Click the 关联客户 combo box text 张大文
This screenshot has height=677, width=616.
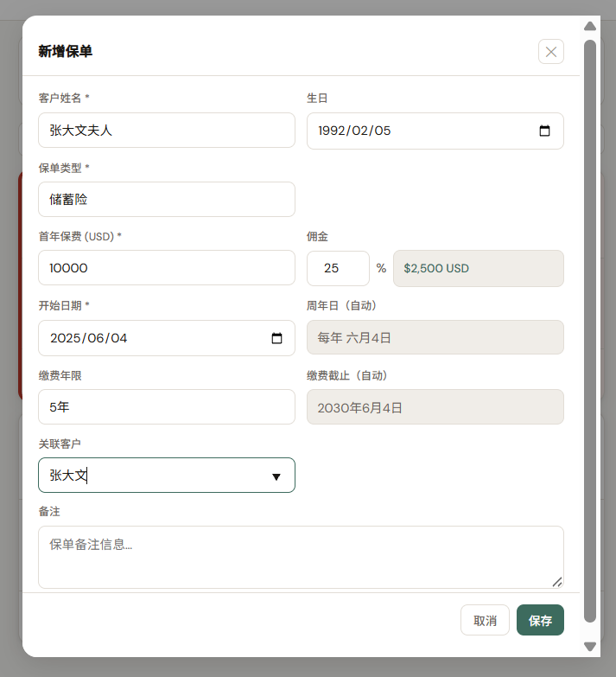pos(68,476)
